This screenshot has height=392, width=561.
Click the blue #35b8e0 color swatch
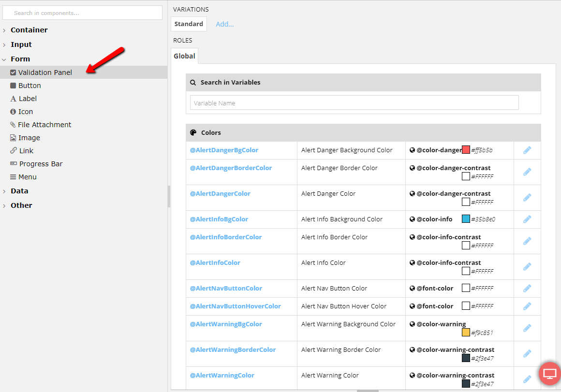466,219
